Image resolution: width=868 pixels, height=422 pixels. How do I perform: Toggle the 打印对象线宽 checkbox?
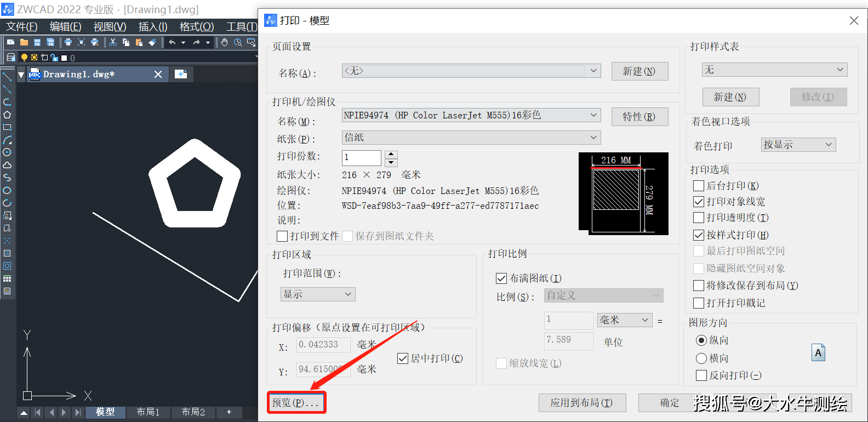(x=699, y=202)
